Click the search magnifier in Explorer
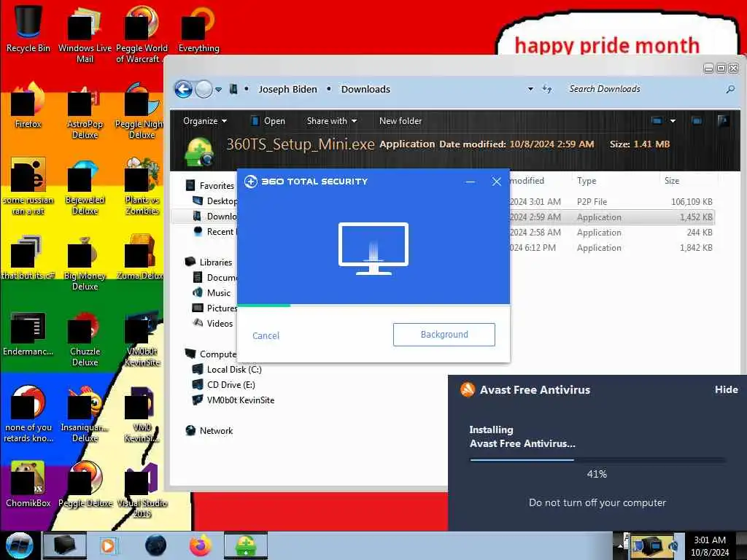The image size is (747, 560). [729, 89]
